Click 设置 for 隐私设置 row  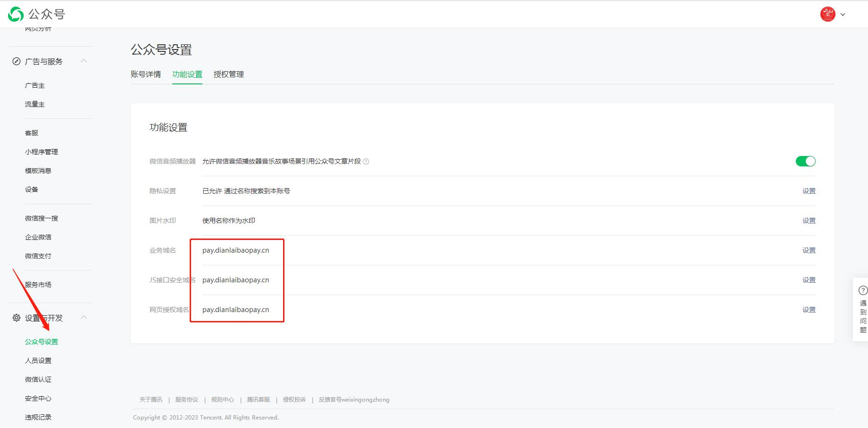pos(809,191)
